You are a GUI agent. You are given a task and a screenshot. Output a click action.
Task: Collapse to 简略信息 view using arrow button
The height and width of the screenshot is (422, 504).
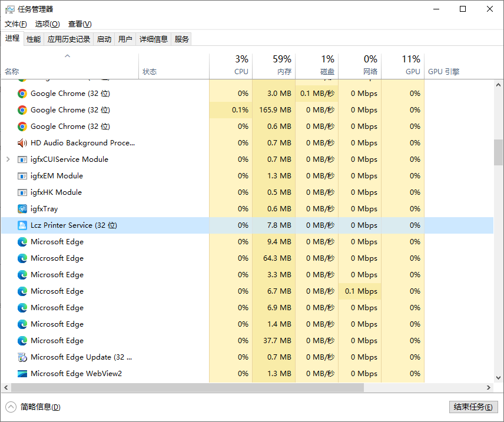click(x=11, y=407)
